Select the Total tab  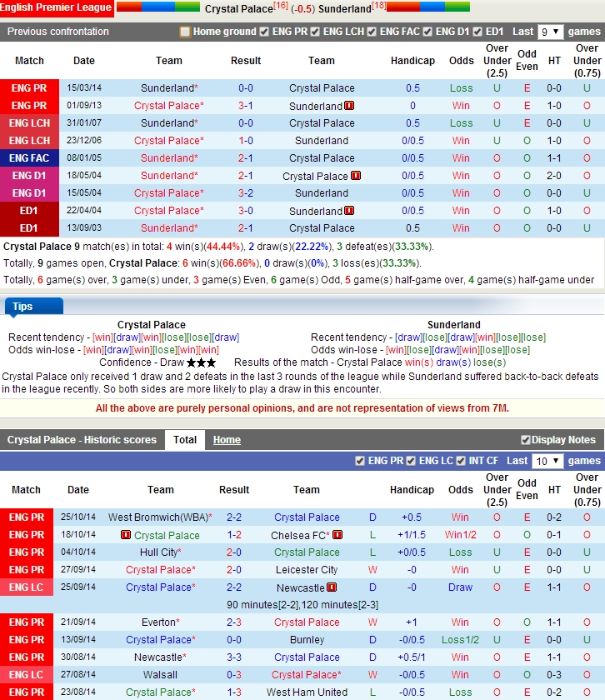185,440
